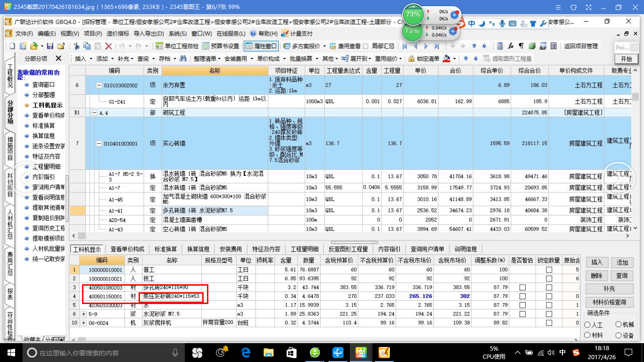Click the binoculars find icon
This screenshot has height=362, width=644.
[x=183, y=58]
